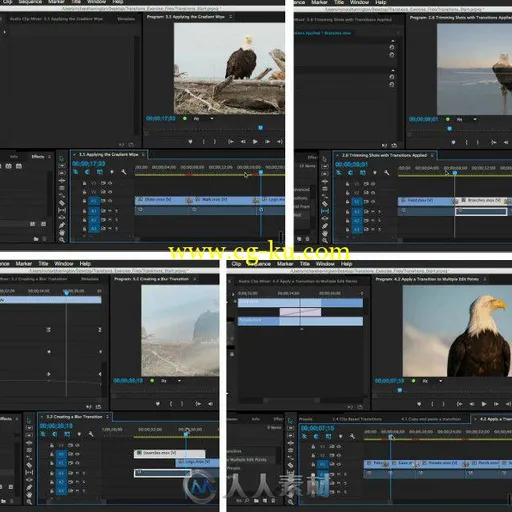Select the Zoom tool in Blur Transition window
The width and height of the screenshot is (512, 512).
29,502
